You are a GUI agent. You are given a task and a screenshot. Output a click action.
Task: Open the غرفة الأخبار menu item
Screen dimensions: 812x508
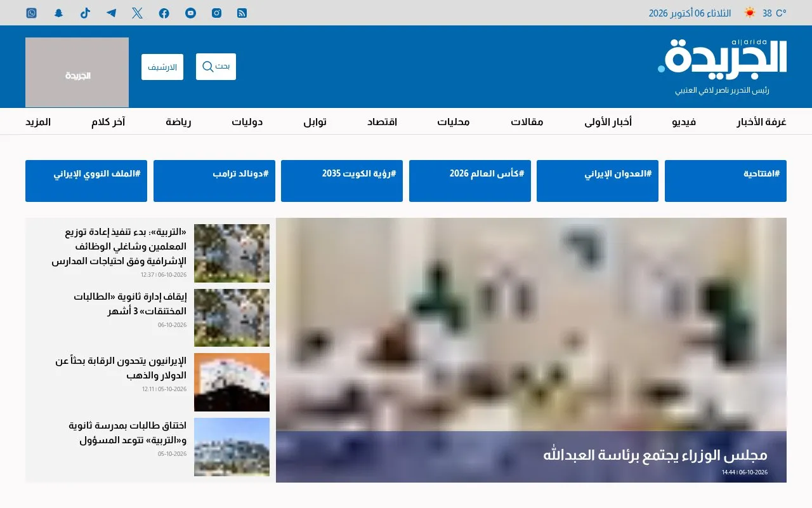761,122
